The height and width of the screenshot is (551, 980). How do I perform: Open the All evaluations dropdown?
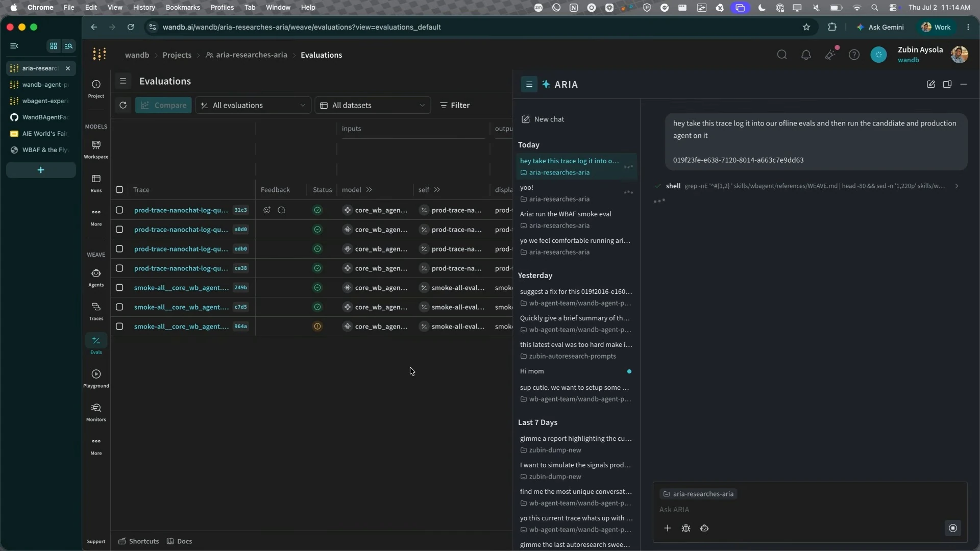[x=253, y=105]
